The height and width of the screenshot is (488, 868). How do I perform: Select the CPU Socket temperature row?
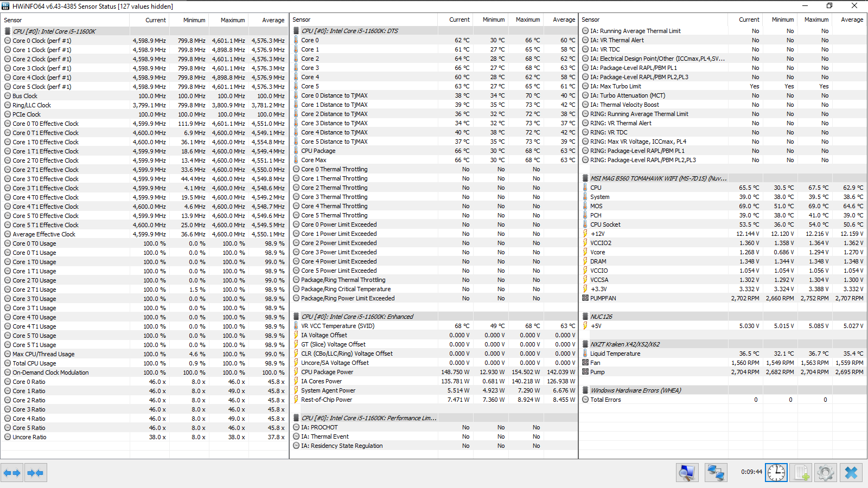[x=723, y=224]
